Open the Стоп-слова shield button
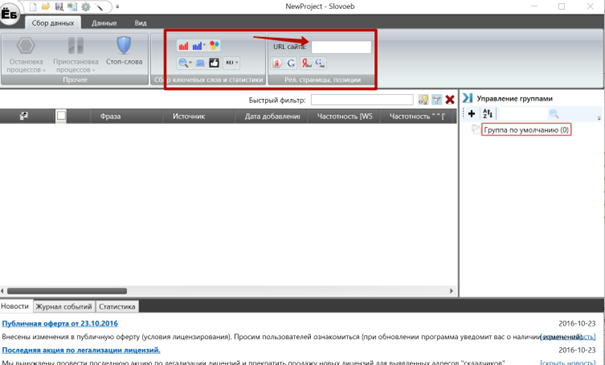 pyautogui.click(x=124, y=51)
